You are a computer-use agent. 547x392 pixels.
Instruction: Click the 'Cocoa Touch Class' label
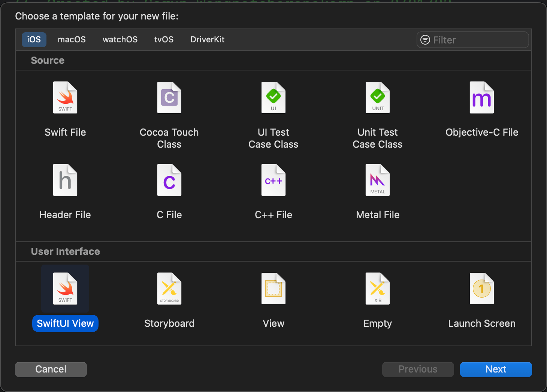click(169, 138)
